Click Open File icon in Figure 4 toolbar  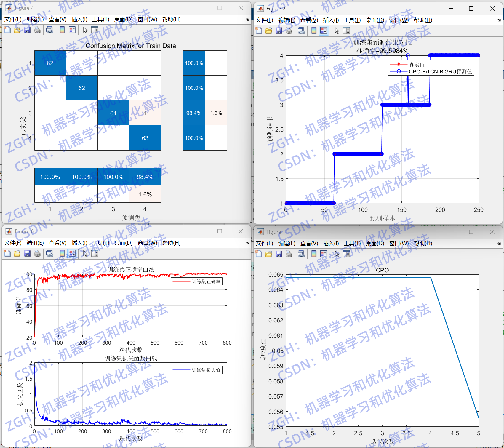pyautogui.click(x=17, y=30)
